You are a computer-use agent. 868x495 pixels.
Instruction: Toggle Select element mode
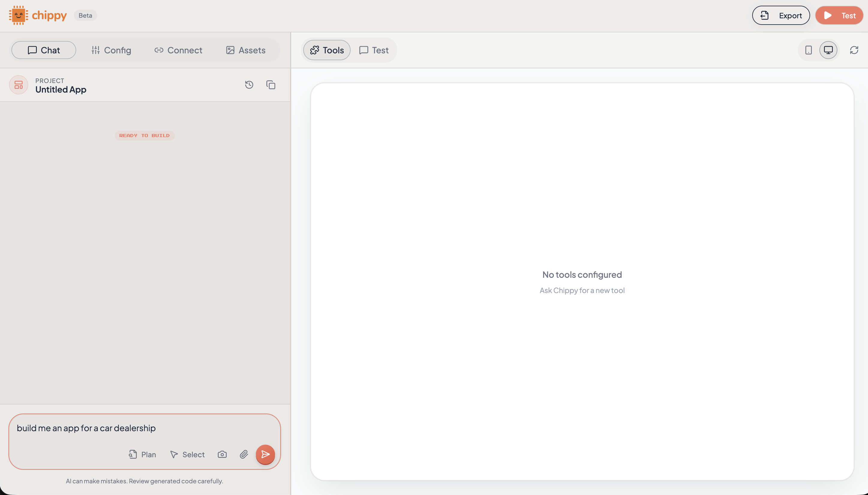(x=187, y=454)
